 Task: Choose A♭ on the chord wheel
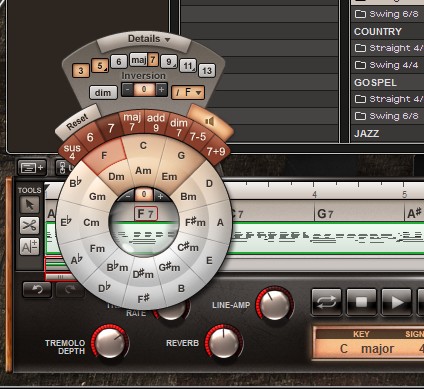coord(77,259)
